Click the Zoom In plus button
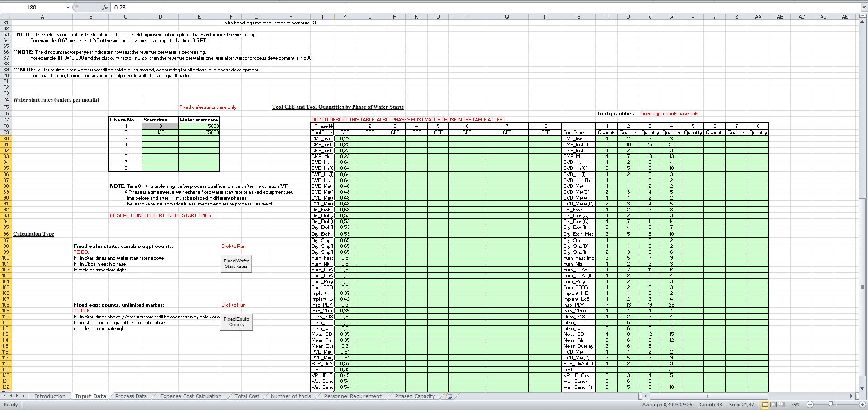Viewport: 868px width, 410px height. [x=862, y=405]
